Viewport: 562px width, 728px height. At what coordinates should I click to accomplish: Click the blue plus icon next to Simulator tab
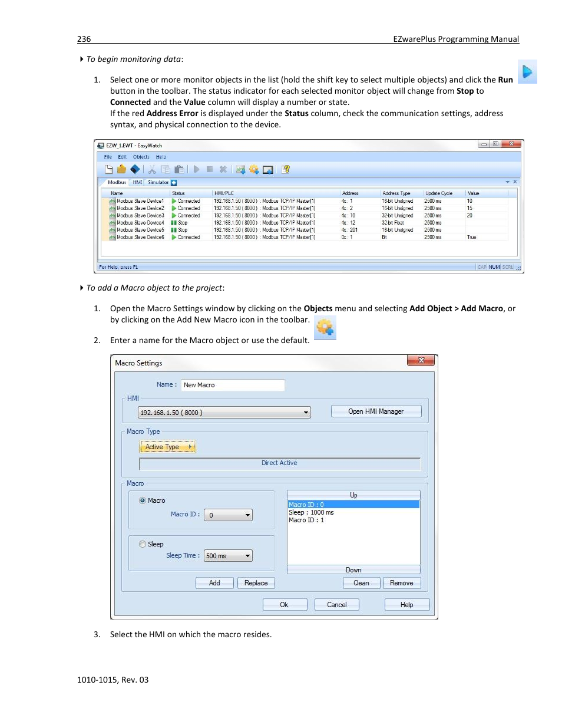tap(174, 183)
